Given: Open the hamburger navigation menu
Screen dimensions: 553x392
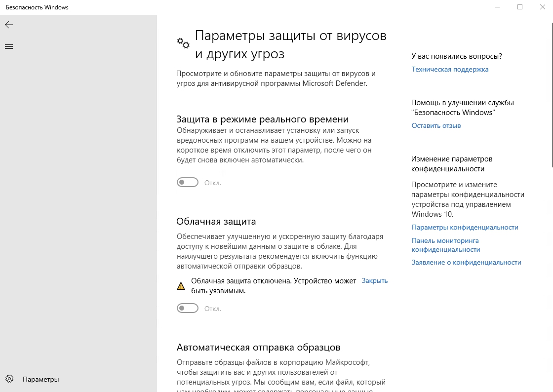Looking at the screenshot, I should click(x=9, y=46).
